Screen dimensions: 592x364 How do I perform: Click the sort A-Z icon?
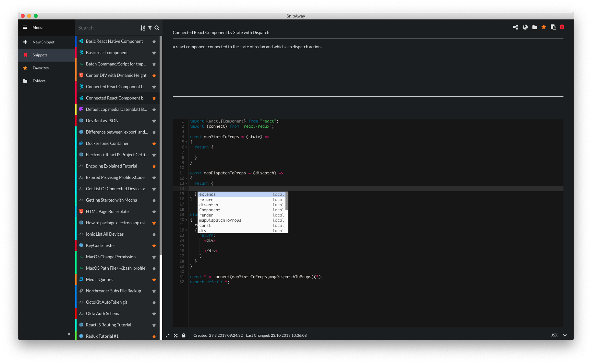143,28
